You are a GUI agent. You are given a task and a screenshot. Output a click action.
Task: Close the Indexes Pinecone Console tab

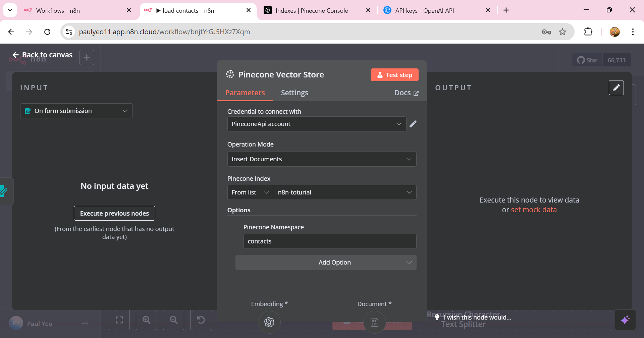point(368,10)
